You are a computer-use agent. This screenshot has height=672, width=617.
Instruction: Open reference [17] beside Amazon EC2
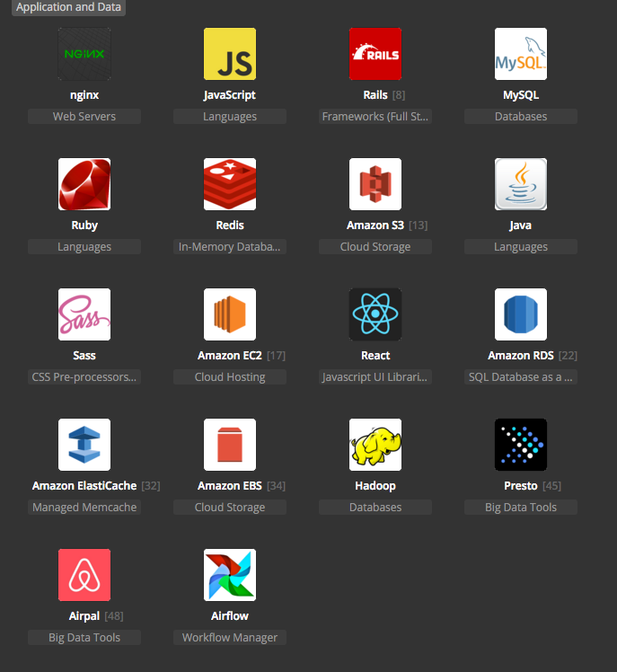click(x=276, y=356)
